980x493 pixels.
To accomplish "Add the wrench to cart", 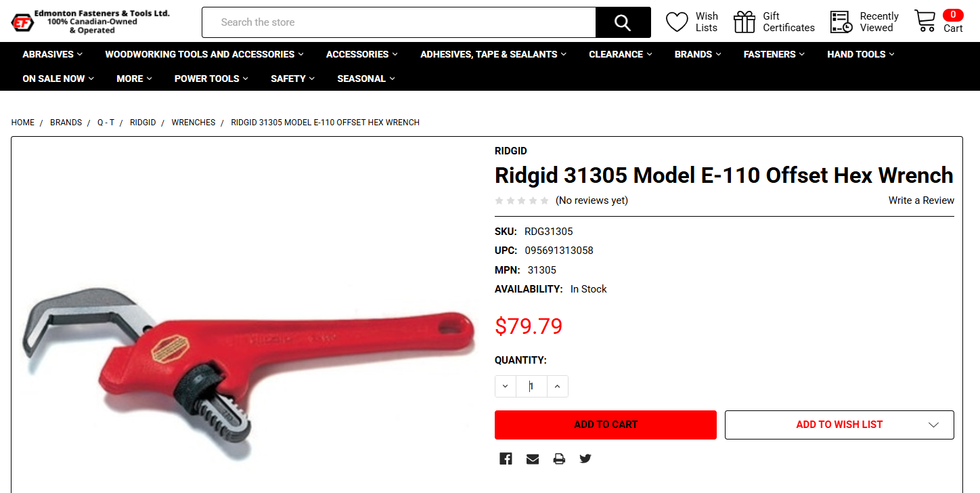I will [x=606, y=425].
